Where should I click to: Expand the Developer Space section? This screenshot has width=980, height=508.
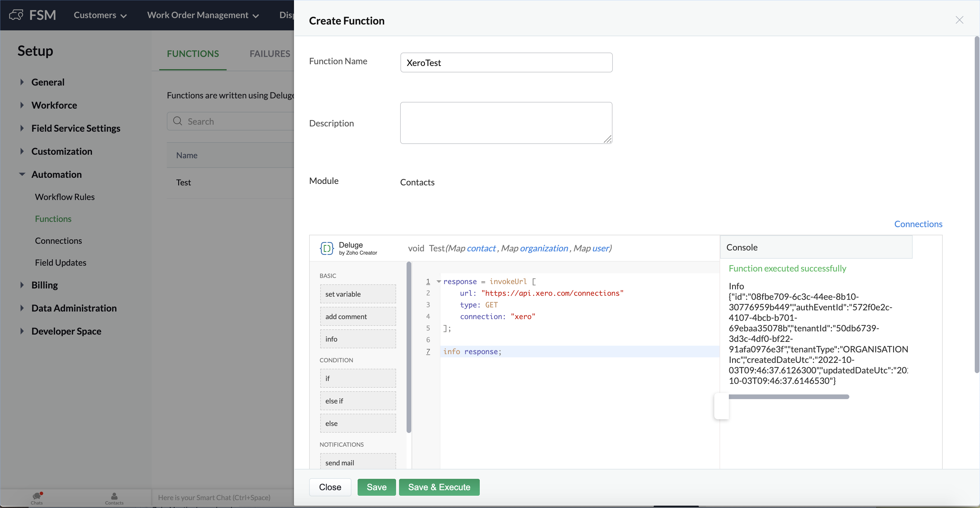point(22,331)
